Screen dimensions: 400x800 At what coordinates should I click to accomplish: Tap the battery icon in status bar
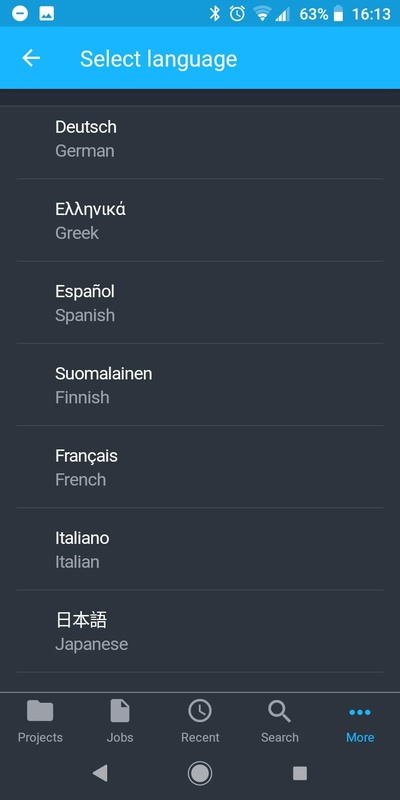tap(338, 14)
